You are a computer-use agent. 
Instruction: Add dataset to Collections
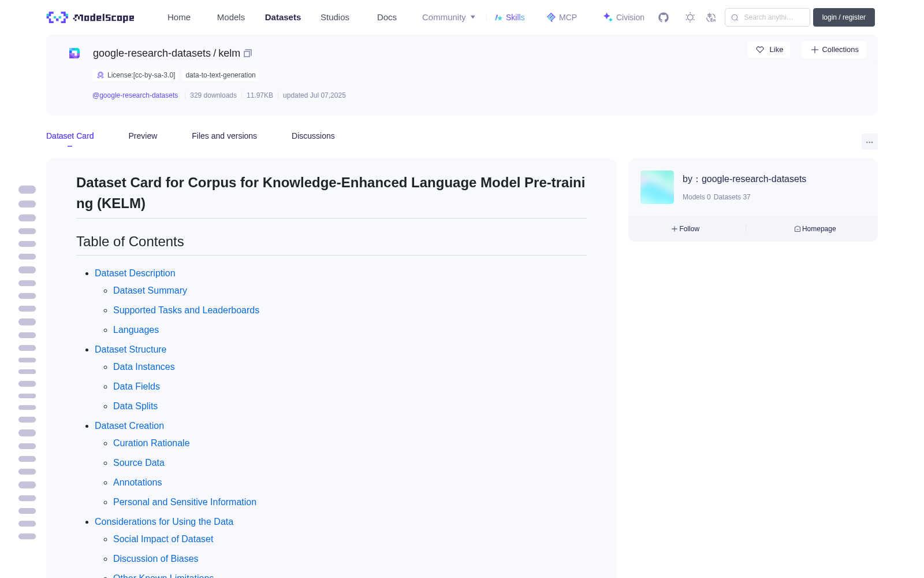(x=834, y=50)
